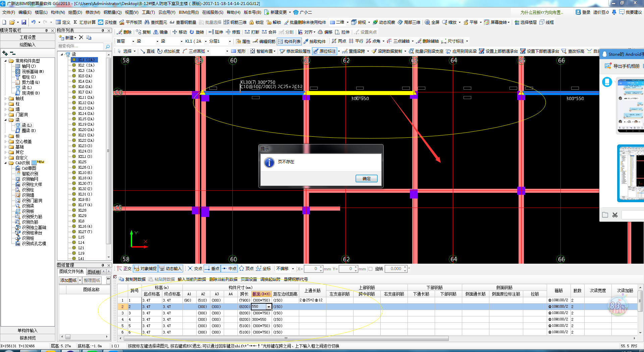Select the 拉伸 stretch tool
Viewport: 644px width, 352px height.
point(342,32)
